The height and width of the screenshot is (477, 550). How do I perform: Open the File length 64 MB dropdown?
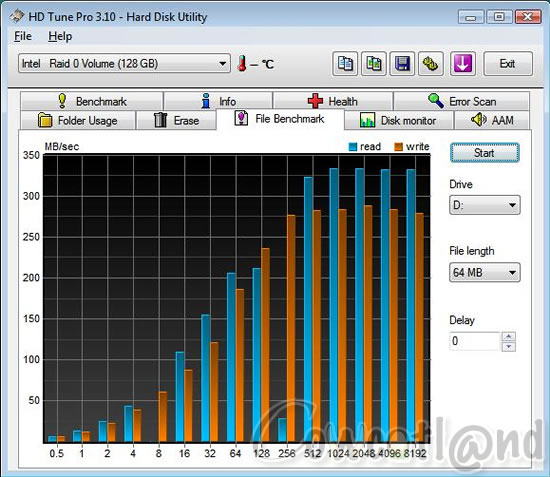(485, 272)
